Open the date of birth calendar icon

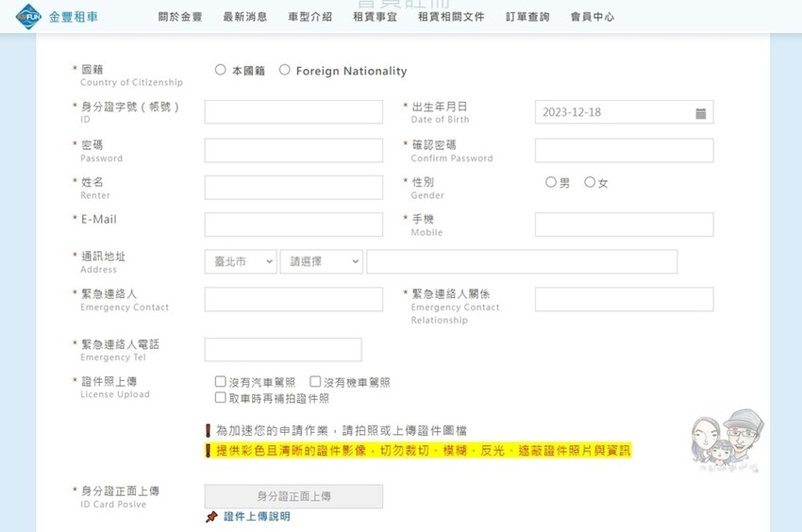[x=700, y=113]
